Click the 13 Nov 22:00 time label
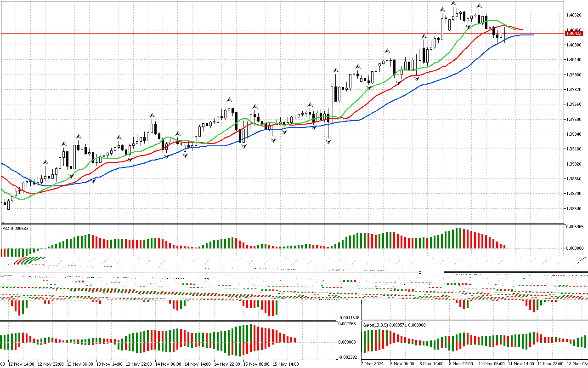The height and width of the screenshot is (368, 588). [139, 364]
